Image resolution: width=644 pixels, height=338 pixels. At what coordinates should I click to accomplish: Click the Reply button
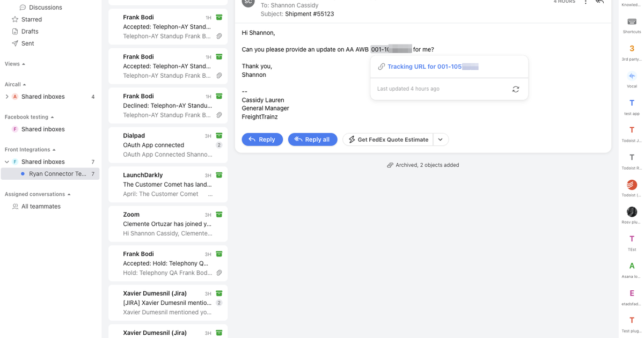(262, 139)
